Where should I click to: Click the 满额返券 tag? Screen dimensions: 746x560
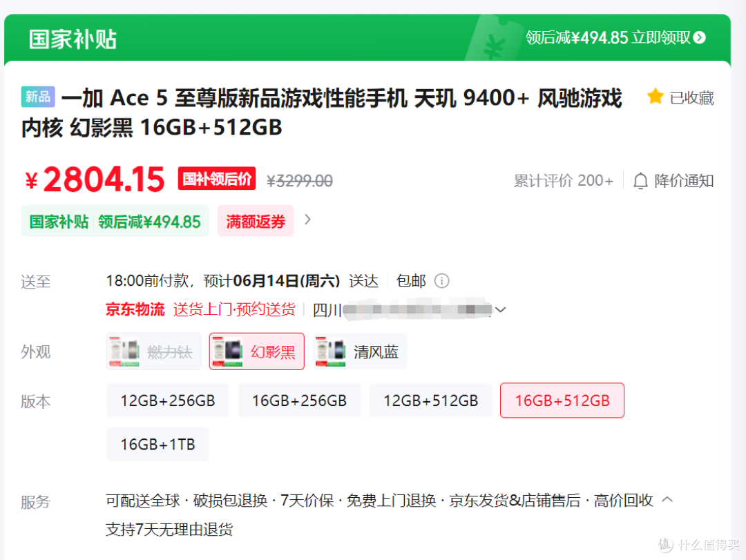(x=256, y=221)
